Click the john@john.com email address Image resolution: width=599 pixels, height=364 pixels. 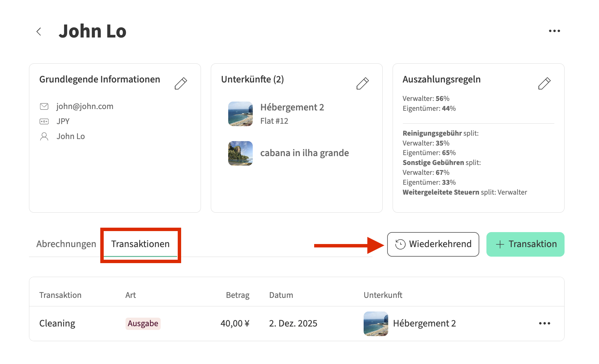click(85, 106)
